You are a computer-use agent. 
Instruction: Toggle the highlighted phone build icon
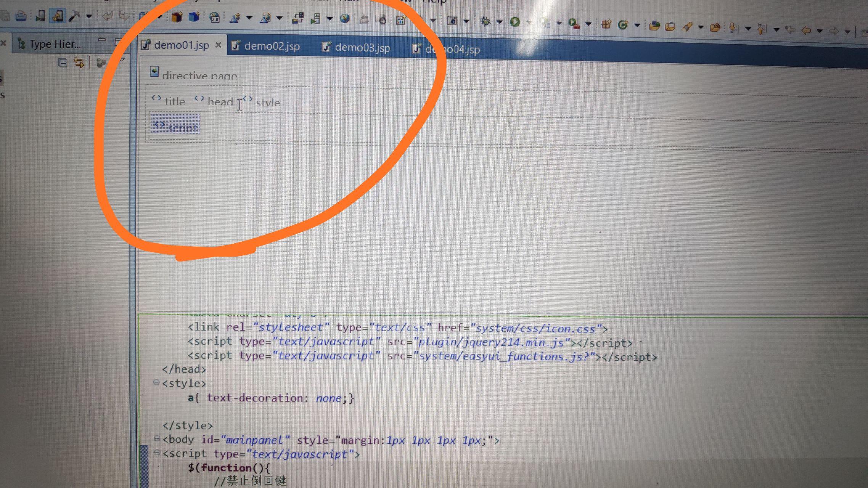click(x=58, y=16)
